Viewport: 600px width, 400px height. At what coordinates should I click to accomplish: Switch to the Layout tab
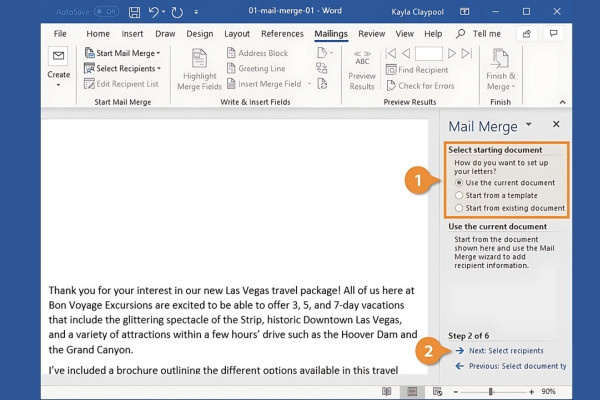point(237,34)
